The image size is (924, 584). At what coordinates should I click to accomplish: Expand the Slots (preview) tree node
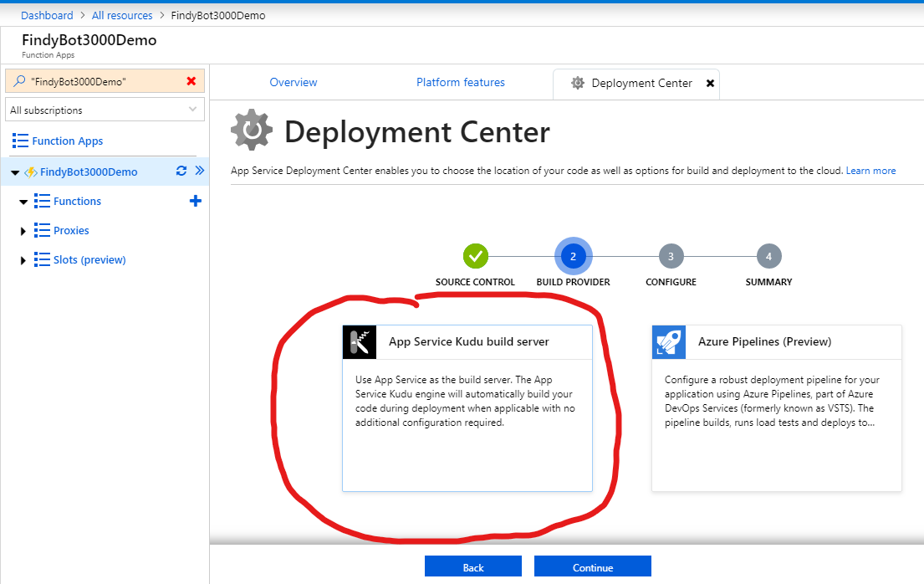(x=23, y=260)
